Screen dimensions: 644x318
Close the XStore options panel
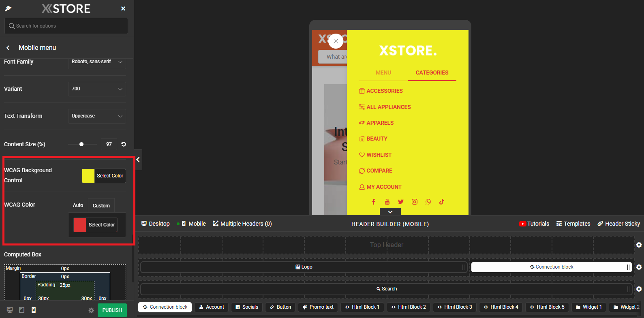click(x=123, y=9)
